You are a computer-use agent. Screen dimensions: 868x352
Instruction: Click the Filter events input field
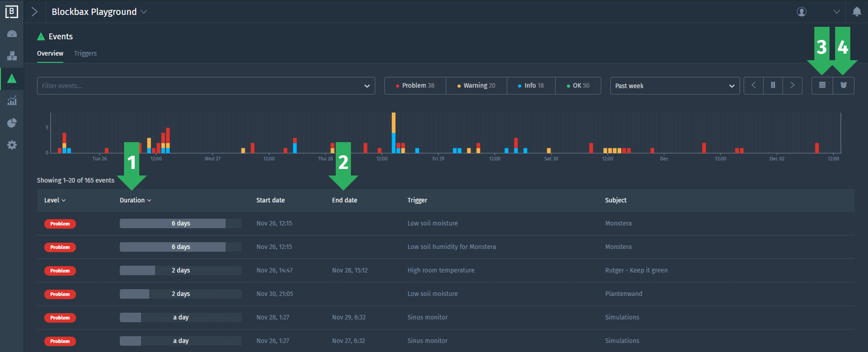pos(200,85)
